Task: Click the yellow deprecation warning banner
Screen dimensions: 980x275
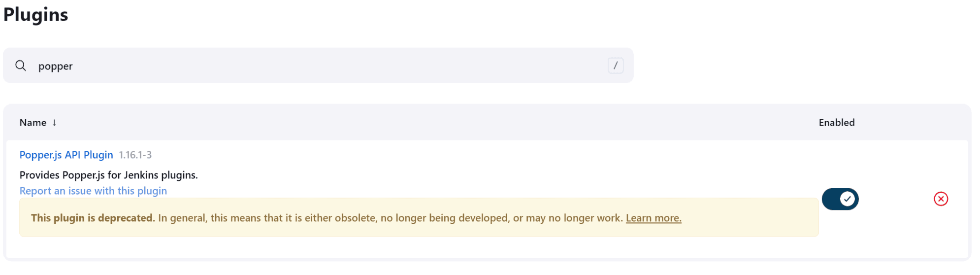Action: [739, 227]
